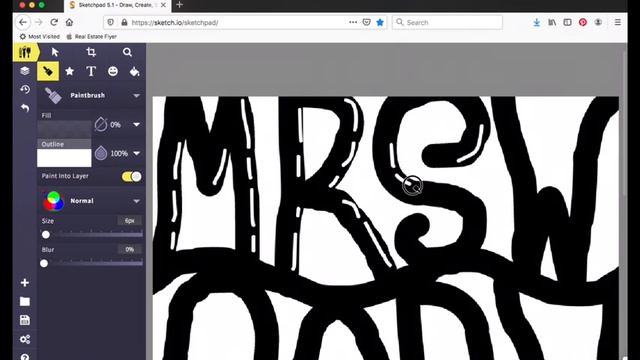Open the History clock icon
Viewport: 640px width, 360px height.
25,89
